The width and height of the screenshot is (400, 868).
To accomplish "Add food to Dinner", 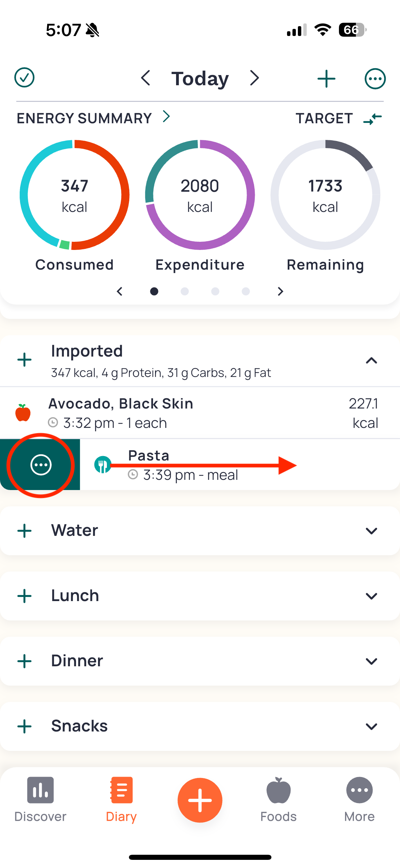I will (x=24, y=661).
